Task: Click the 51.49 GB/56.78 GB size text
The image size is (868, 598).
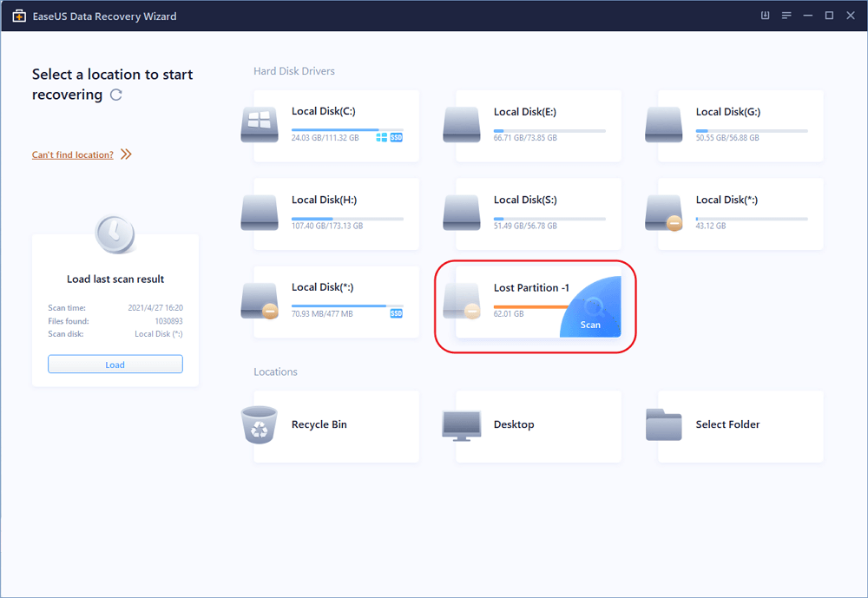Action: click(x=525, y=226)
